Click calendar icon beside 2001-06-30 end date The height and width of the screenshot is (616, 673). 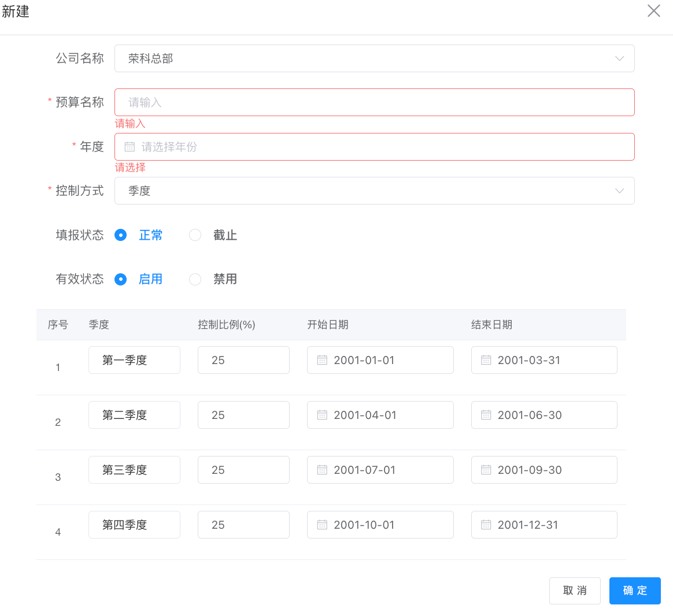pos(486,415)
